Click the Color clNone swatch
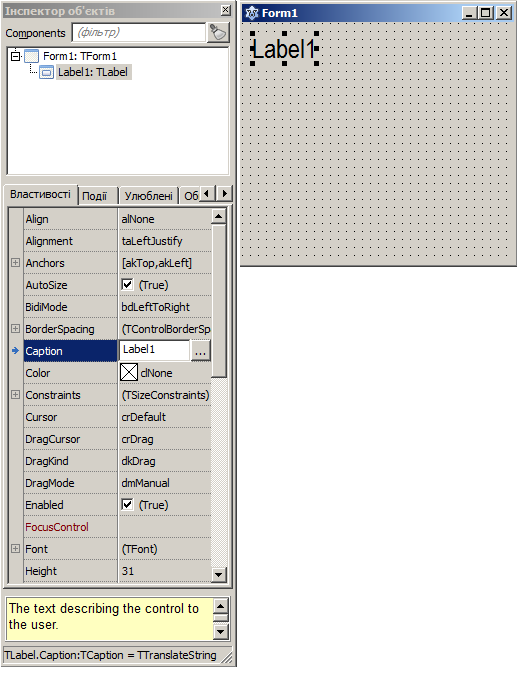This screenshot has width=517, height=673. tap(129, 372)
